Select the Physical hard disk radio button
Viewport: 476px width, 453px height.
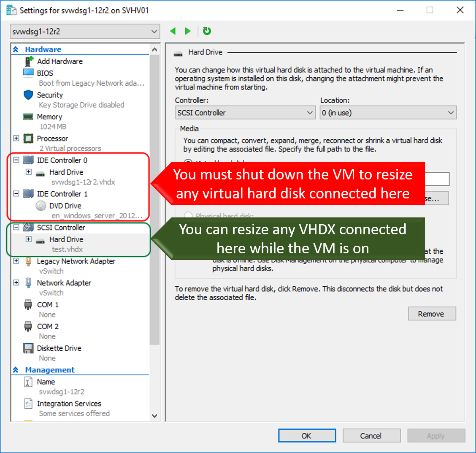click(188, 216)
